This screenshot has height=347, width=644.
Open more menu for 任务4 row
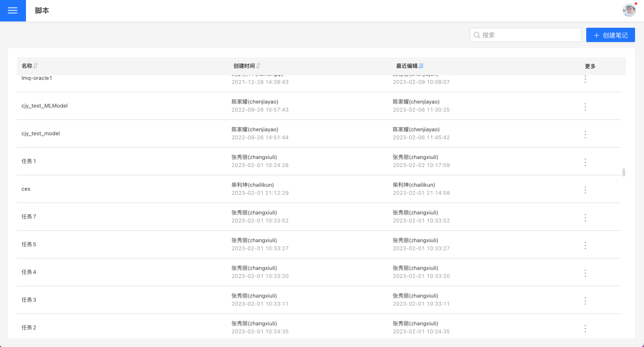[x=585, y=273]
